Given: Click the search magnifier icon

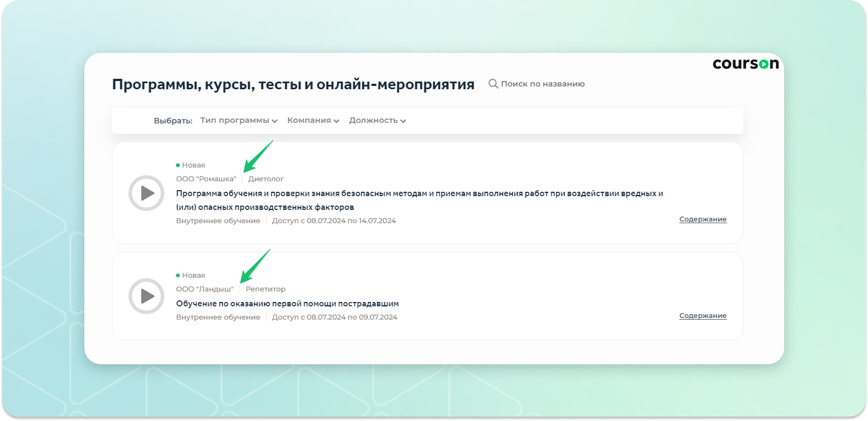Looking at the screenshot, I should [493, 84].
